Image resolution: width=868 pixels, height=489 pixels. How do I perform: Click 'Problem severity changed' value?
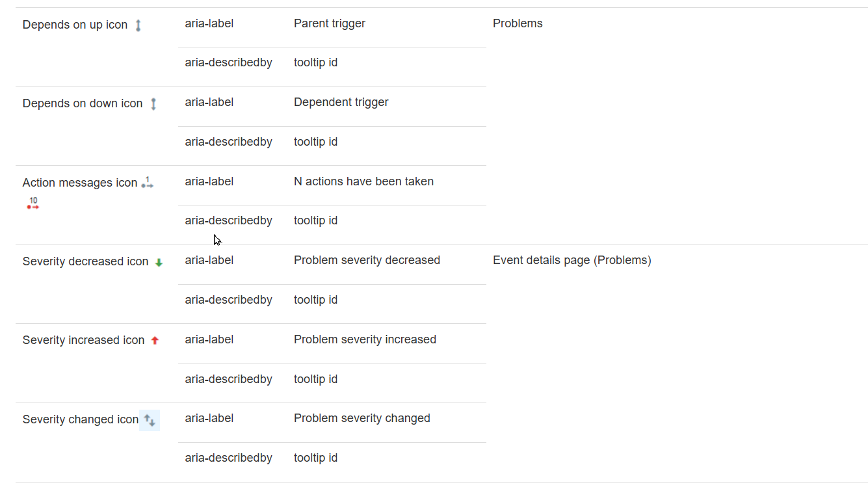click(x=362, y=418)
